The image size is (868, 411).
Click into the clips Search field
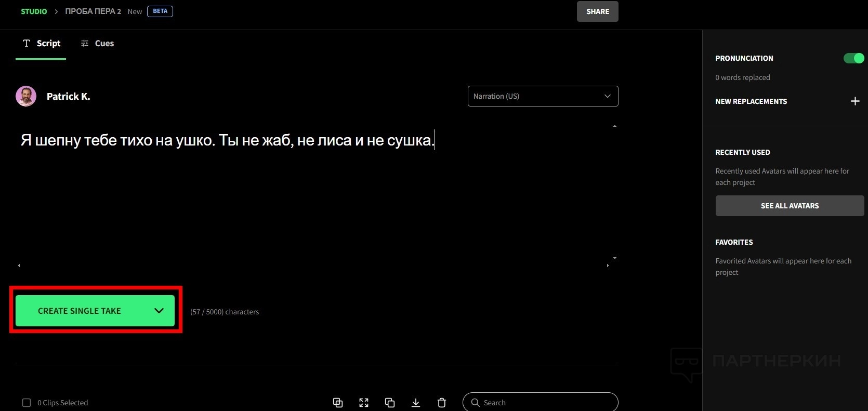(546, 403)
